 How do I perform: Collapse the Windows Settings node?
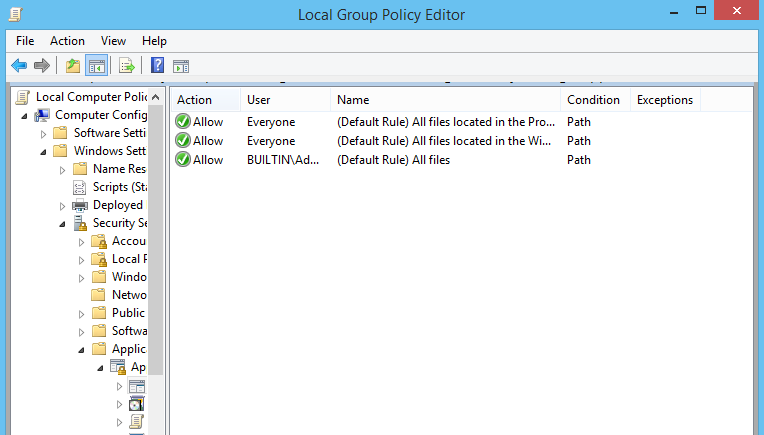click(x=43, y=152)
